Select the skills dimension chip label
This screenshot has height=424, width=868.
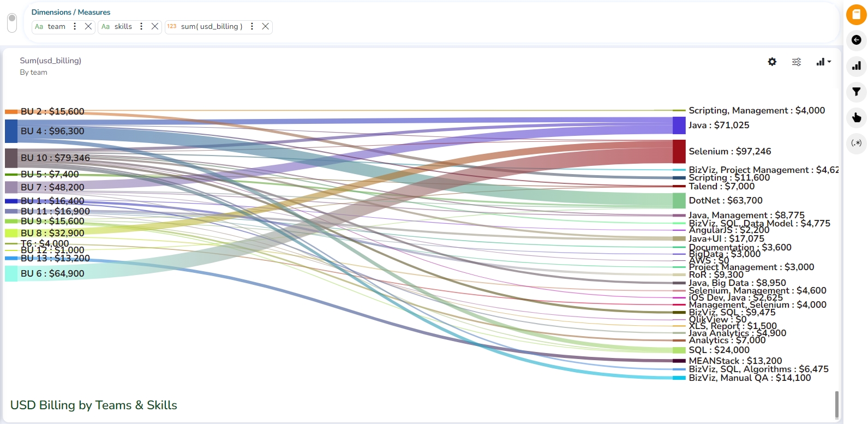tap(123, 27)
